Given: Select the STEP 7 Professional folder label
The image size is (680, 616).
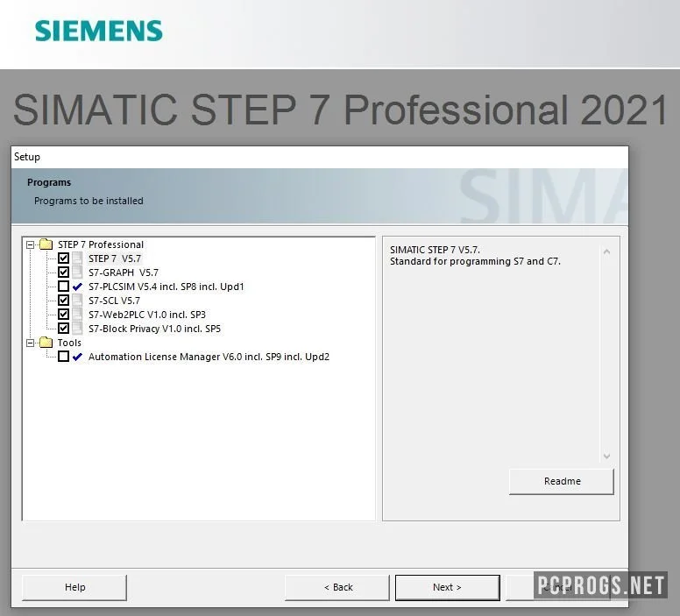Looking at the screenshot, I should (x=101, y=244).
